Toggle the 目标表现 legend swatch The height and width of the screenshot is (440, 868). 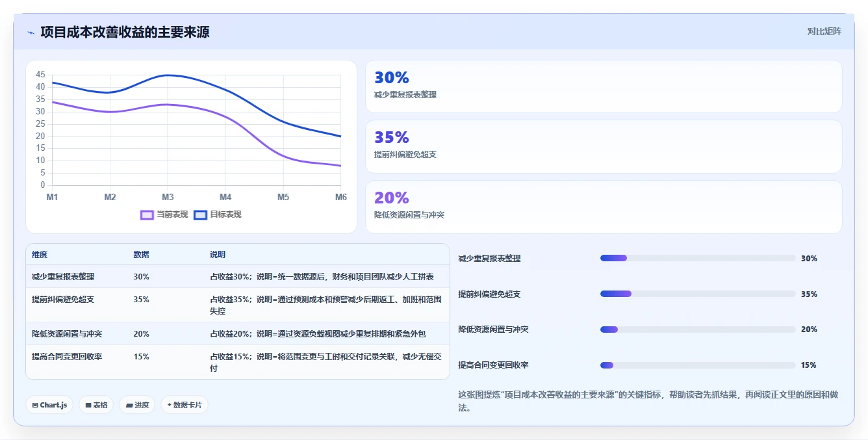coord(200,214)
